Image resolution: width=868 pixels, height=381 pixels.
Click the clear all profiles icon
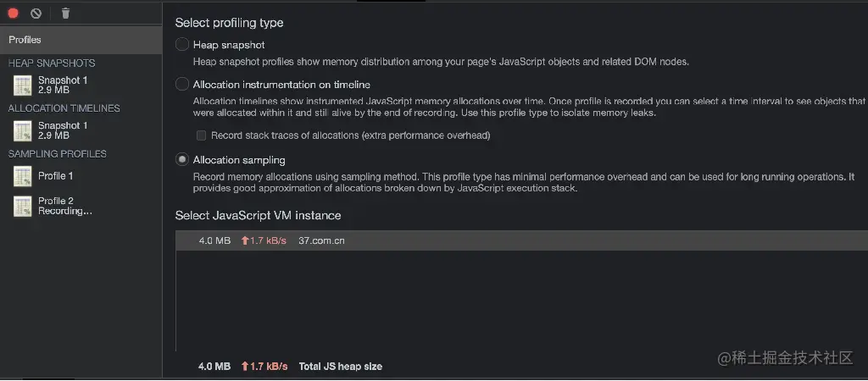click(x=36, y=14)
